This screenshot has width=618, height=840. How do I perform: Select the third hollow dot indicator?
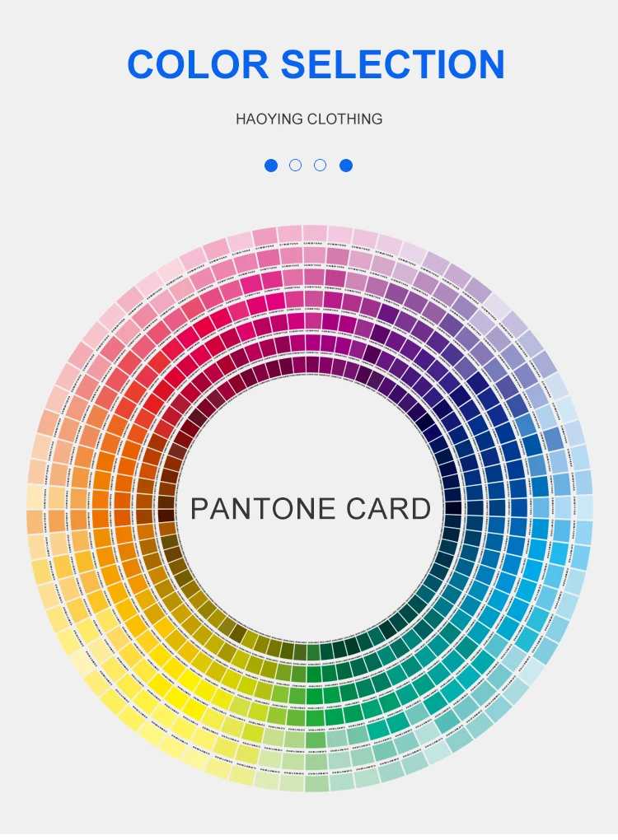[320, 166]
